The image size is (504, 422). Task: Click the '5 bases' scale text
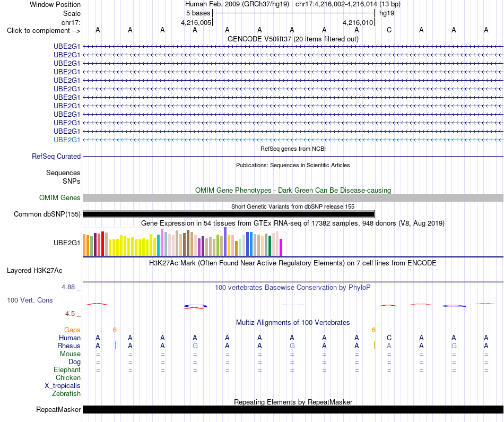tap(198, 13)
